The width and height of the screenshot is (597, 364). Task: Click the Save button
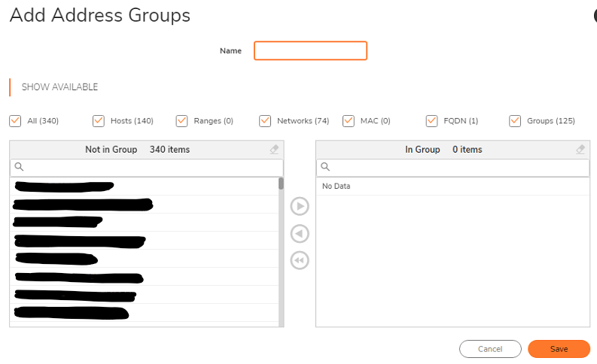(559, 349)
